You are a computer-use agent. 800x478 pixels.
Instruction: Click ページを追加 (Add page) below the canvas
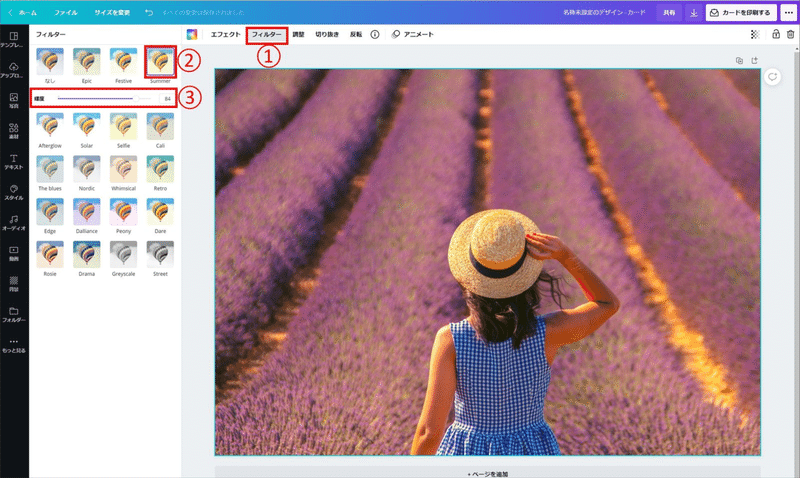click(x=487, y=473)
